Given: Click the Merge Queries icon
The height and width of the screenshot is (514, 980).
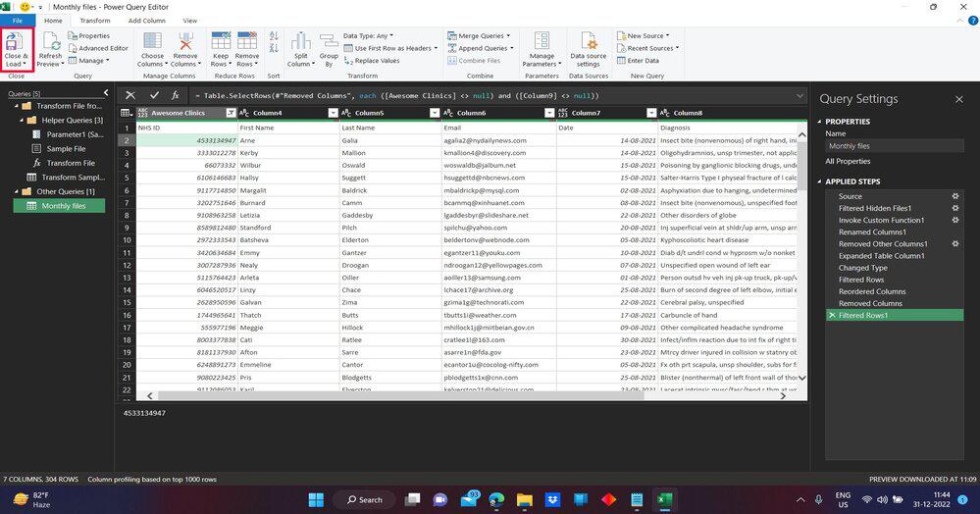Looking at the screenshot, I should coord(452,35).
